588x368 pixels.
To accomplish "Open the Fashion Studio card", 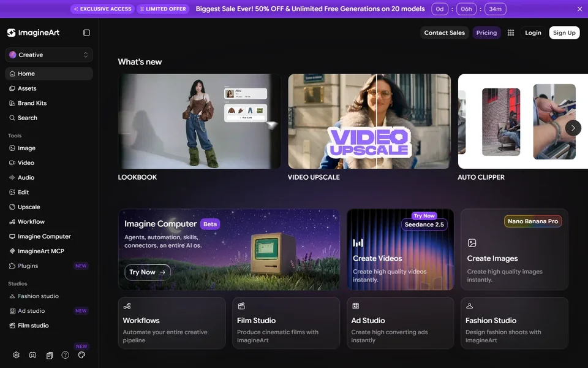I will click(x=514, y=323).
